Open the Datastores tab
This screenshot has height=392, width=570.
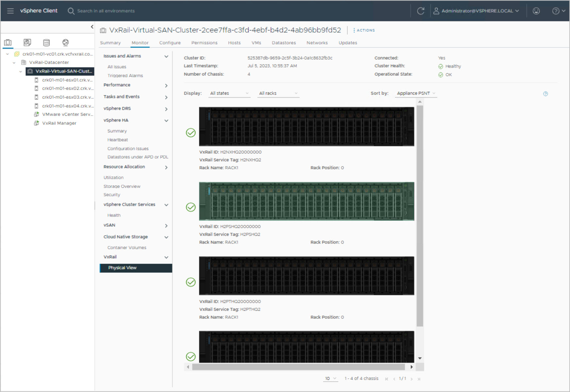pos(284,43)
